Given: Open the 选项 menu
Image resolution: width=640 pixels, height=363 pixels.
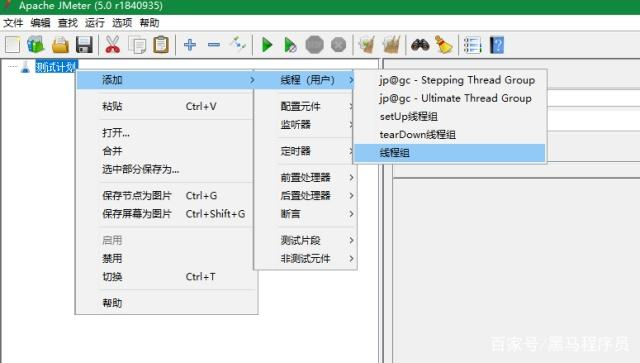Looking at the screenshot, I should pyautogui.click(x=122, y=23).
